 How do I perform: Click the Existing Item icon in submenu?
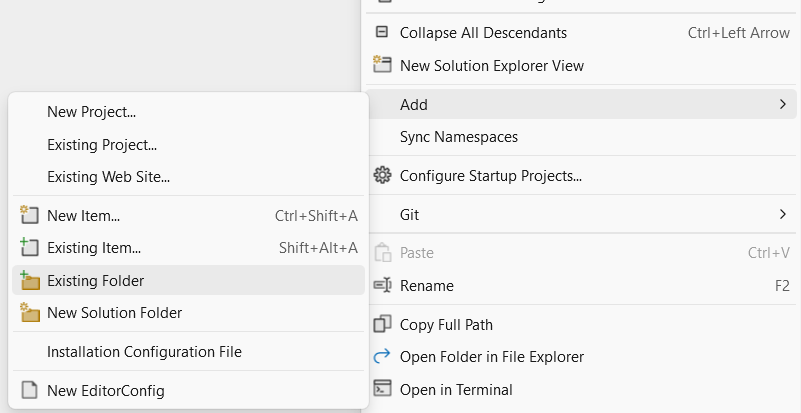tap(29, 247)
